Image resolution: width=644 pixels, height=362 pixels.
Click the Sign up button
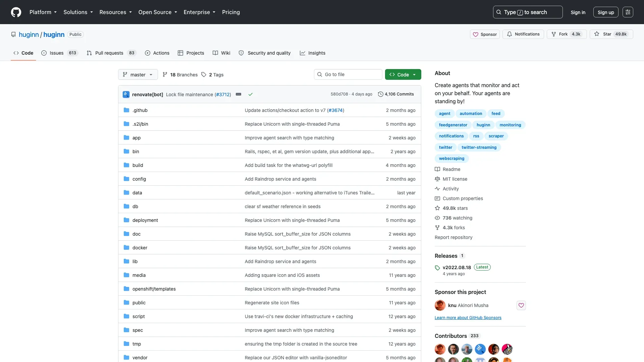606,12
